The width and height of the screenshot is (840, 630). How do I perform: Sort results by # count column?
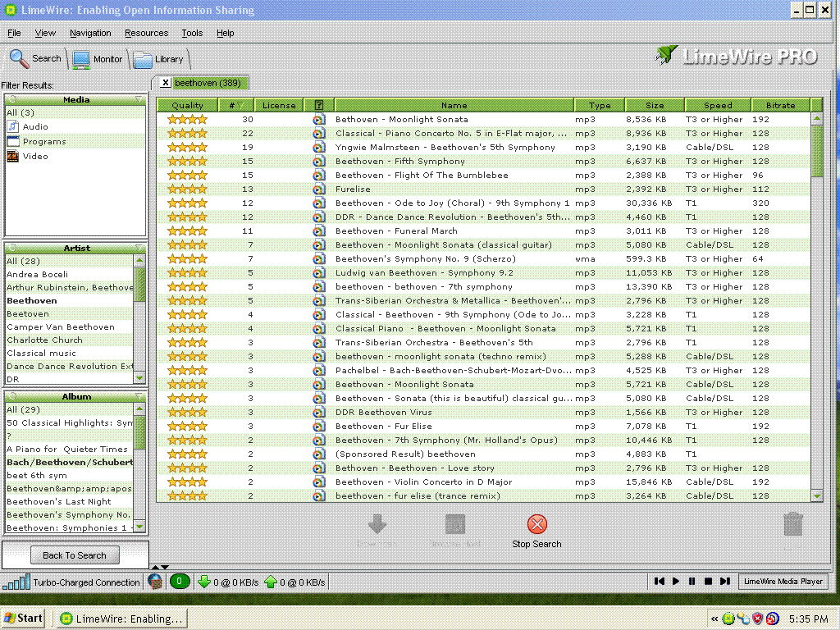pyautogui.click(x=236, y=105)
